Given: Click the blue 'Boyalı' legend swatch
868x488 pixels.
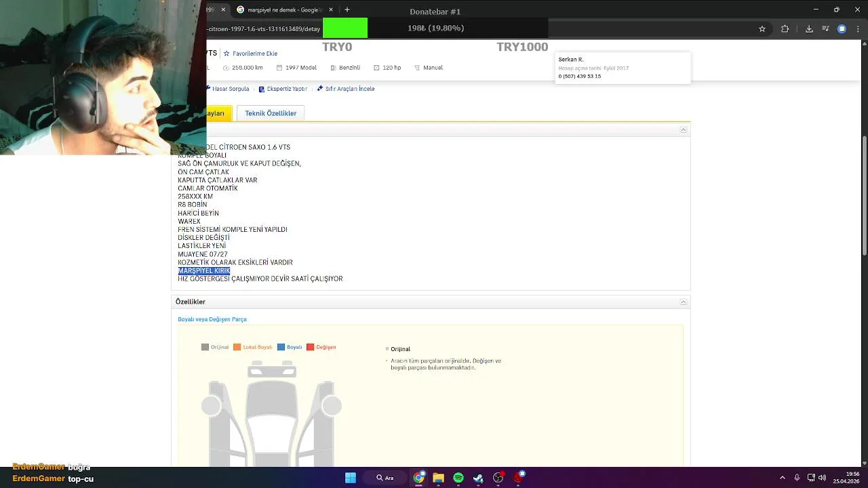Looking at the screenshot, I should point(281,347).
